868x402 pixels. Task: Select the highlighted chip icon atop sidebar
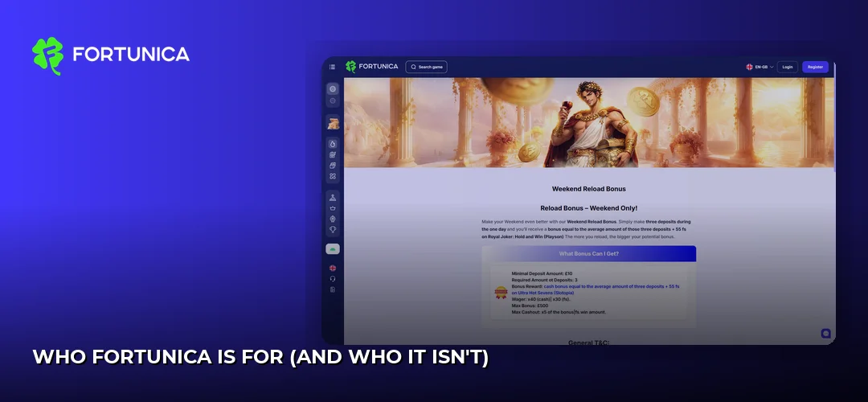tap(333, 88)
